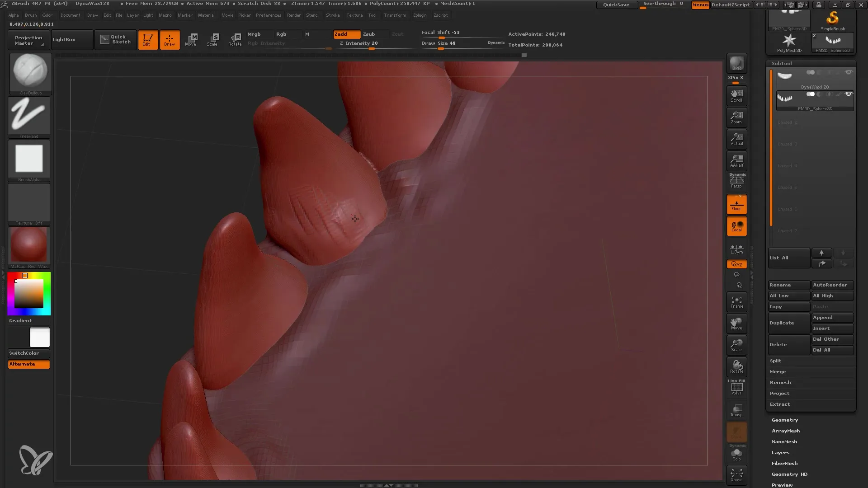868x488 pixels.
Task: Toggle Dynamic subdivision mode
Action: tap(496, 42)
